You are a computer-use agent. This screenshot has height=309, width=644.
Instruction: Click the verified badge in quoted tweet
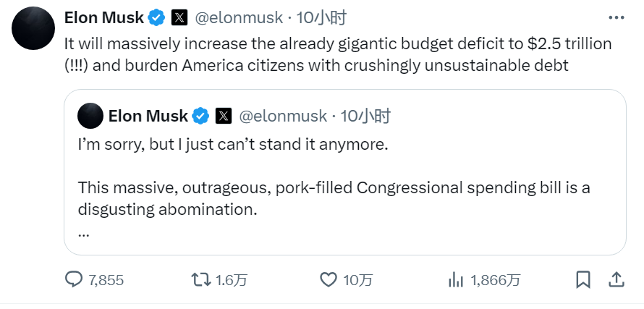click(x=200, y=116)
